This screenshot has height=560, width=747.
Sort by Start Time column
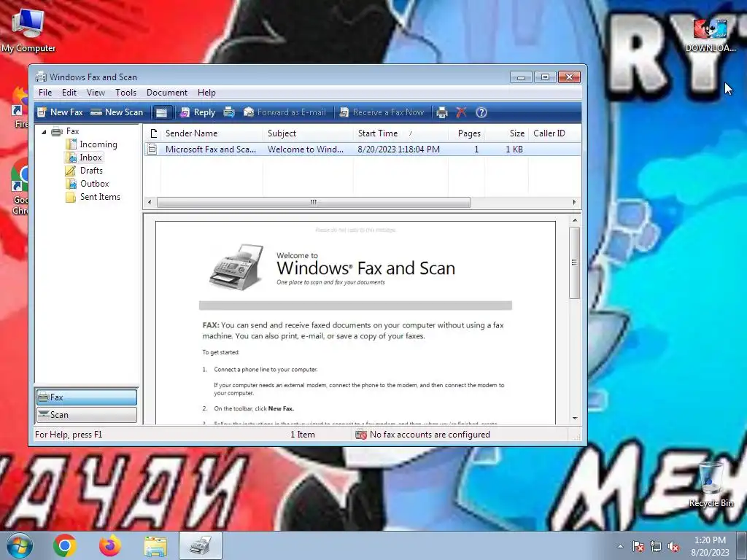(400, 133)
